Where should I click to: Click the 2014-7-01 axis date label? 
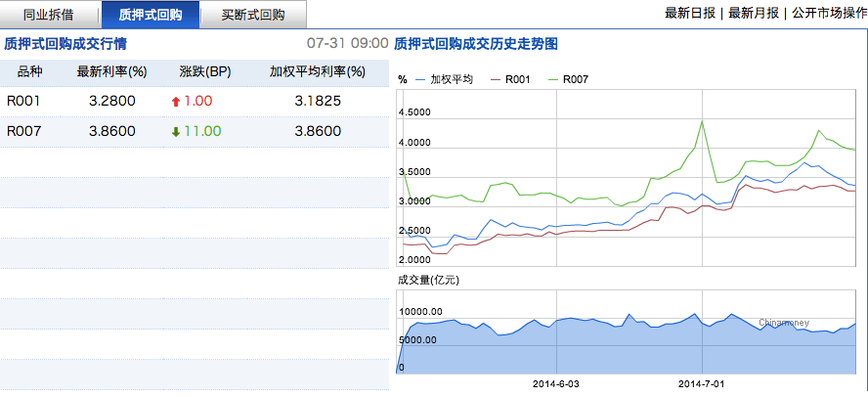pos(702,383)
